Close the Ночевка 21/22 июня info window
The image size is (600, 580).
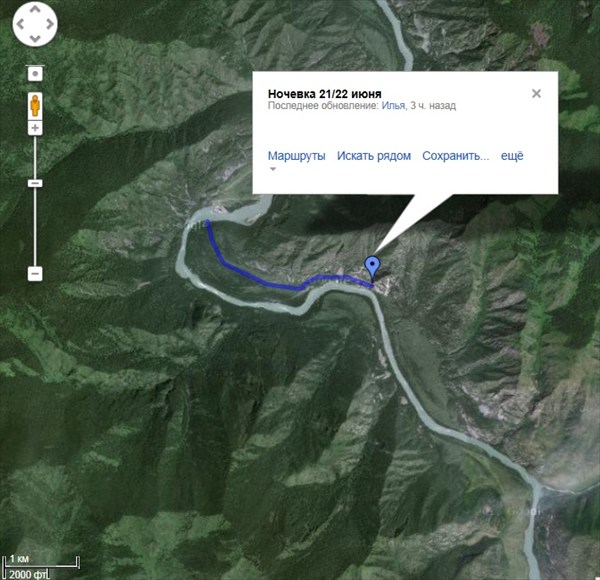[x=536, y=93]
